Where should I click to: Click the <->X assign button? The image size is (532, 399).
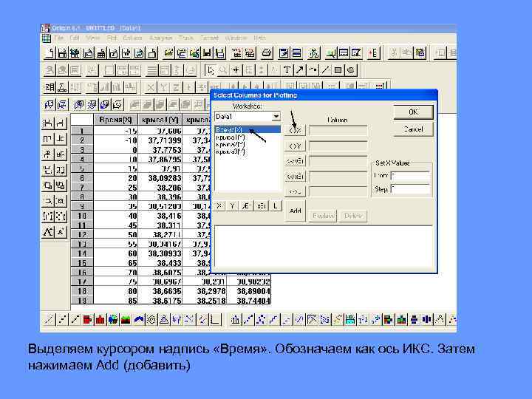pyautogui.click(x=295, y=130)
